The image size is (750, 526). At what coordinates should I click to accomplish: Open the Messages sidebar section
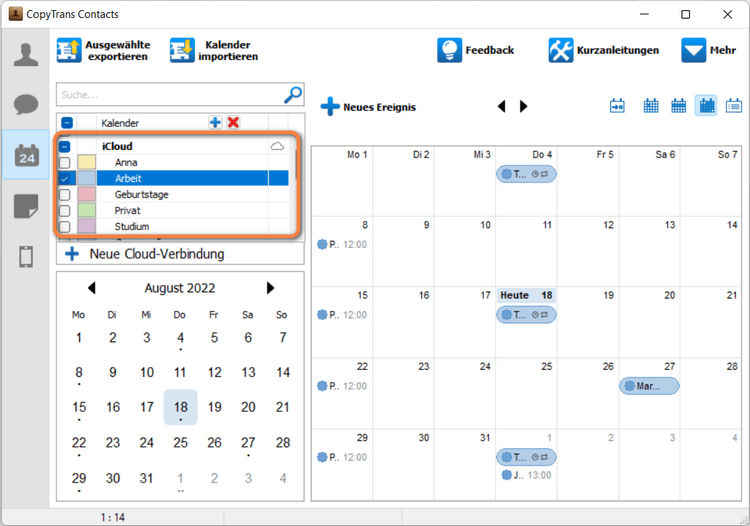[x=26, y=104]
